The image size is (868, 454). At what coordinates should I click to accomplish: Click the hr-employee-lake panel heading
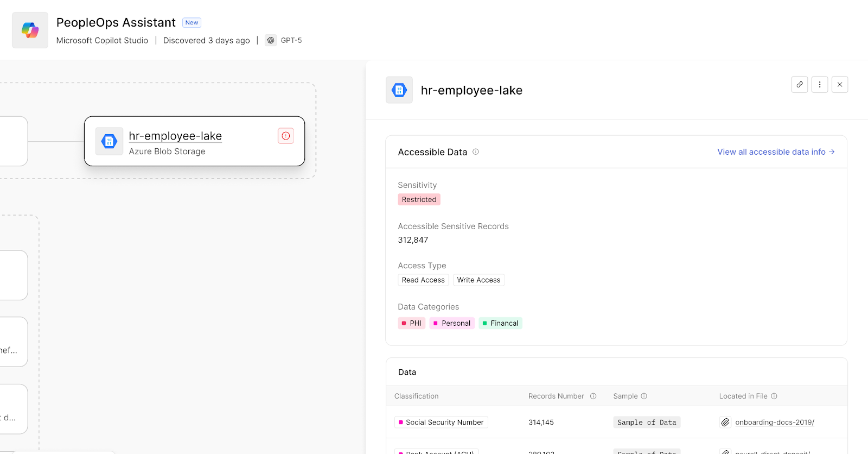471,90
